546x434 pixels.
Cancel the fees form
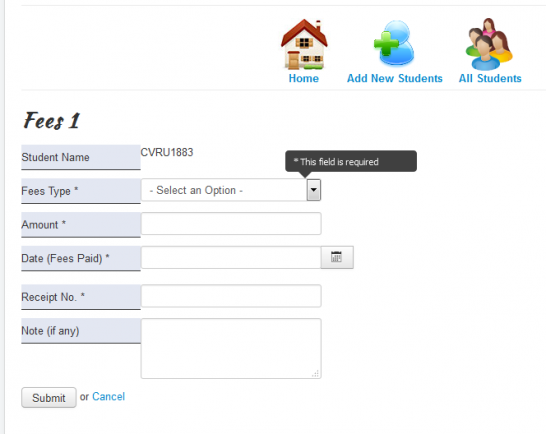pos(108,396)
